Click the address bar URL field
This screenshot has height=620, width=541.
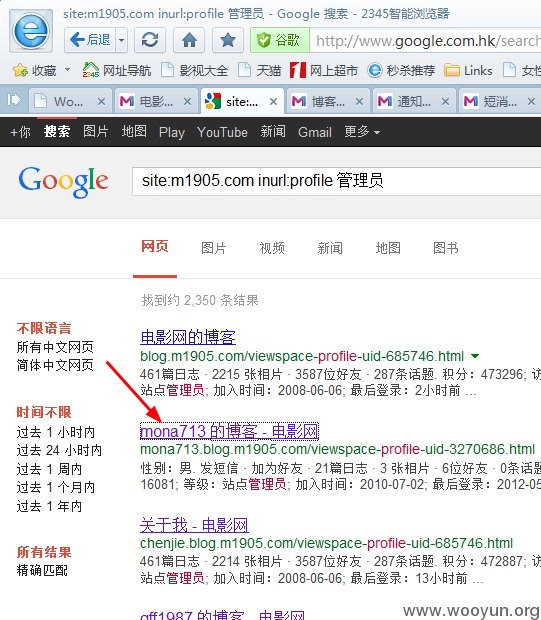(x=425, y=40)
